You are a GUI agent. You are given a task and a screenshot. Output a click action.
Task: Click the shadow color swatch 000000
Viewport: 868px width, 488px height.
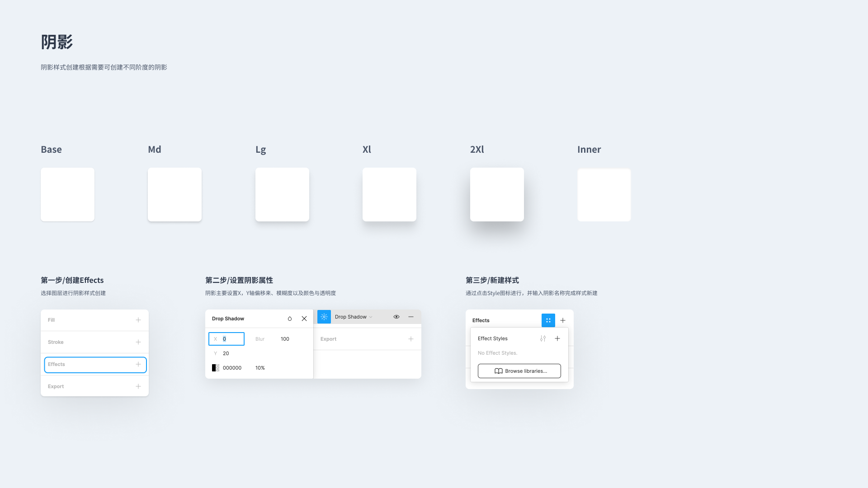pyautogui.click(x=215, y=368)
